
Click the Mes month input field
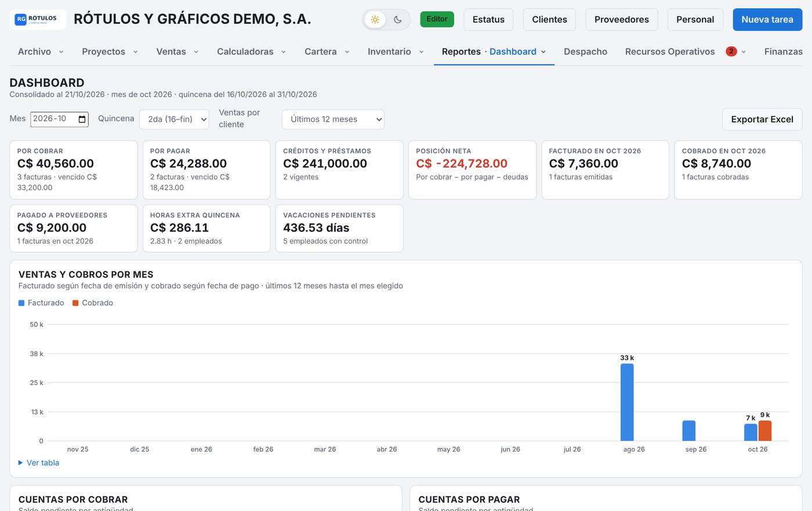coord(59,119)
